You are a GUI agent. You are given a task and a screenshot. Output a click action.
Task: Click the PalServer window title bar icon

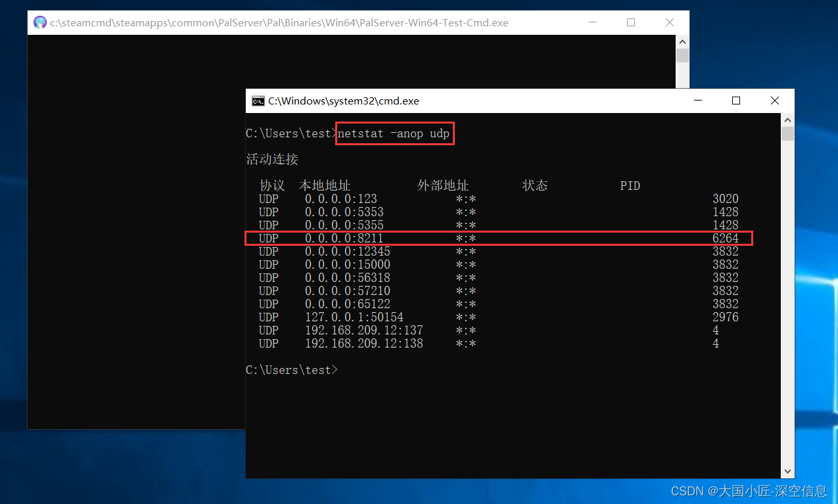coord(40,22)
